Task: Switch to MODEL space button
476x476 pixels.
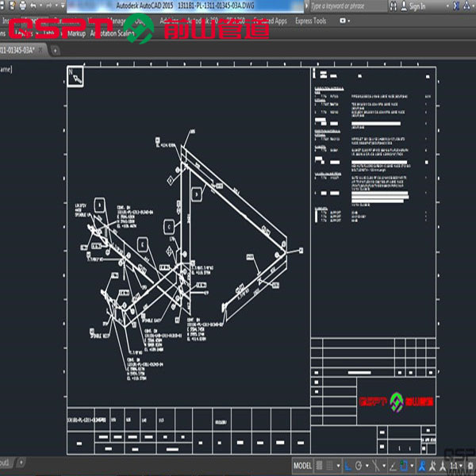Action: [302, 466]
